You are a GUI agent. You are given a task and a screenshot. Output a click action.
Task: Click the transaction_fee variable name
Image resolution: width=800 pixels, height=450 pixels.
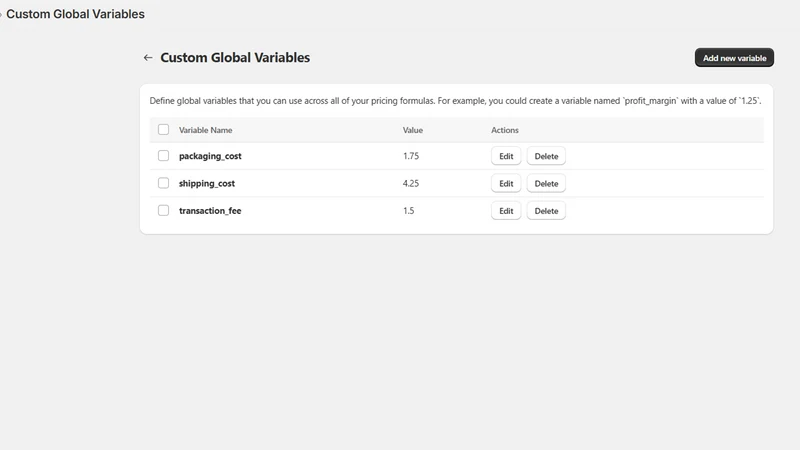pyautogui.click(x=210, y=211)
